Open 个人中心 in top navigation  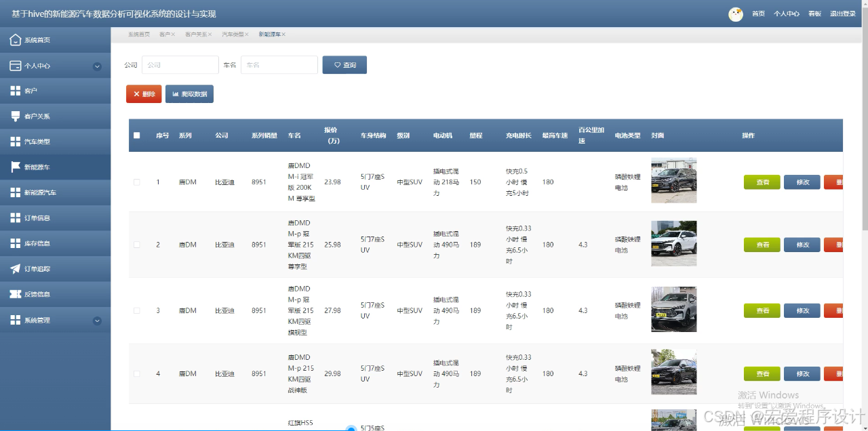pyautogui.click(x=787, y=14)
